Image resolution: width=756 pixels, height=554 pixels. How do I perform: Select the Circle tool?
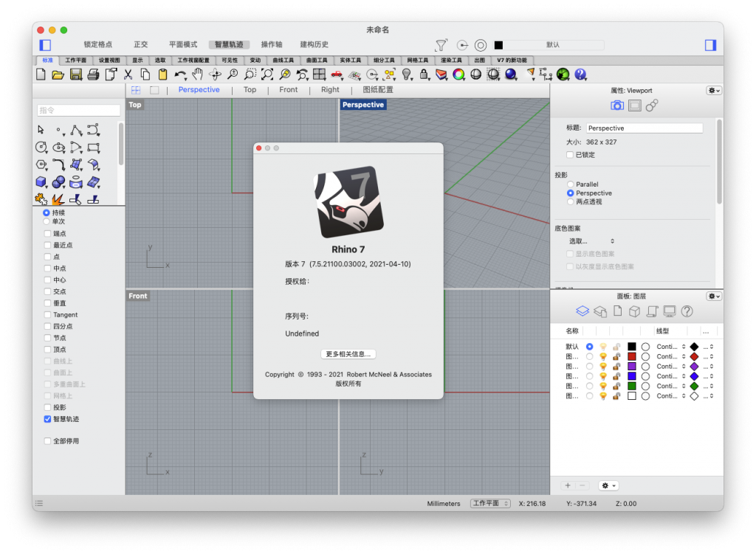click(41, 148)
